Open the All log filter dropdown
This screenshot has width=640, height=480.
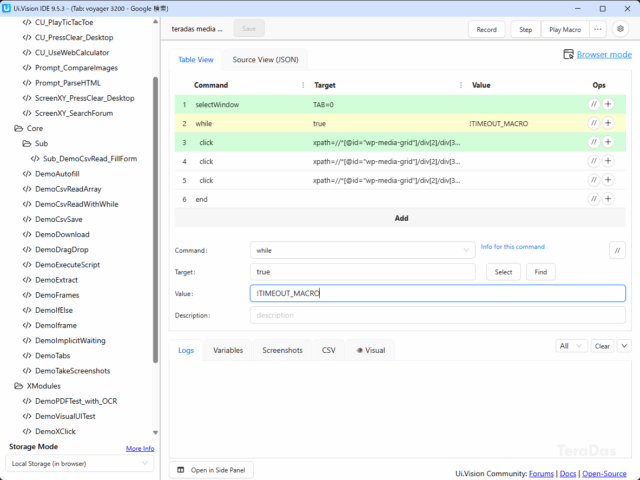570,346
